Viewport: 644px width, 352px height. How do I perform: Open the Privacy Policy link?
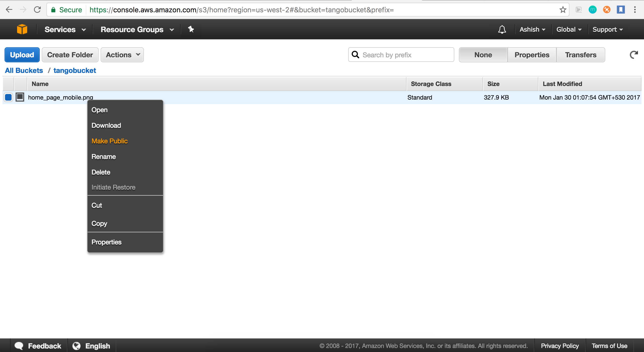pyautogui.click(x=560, y=346)
